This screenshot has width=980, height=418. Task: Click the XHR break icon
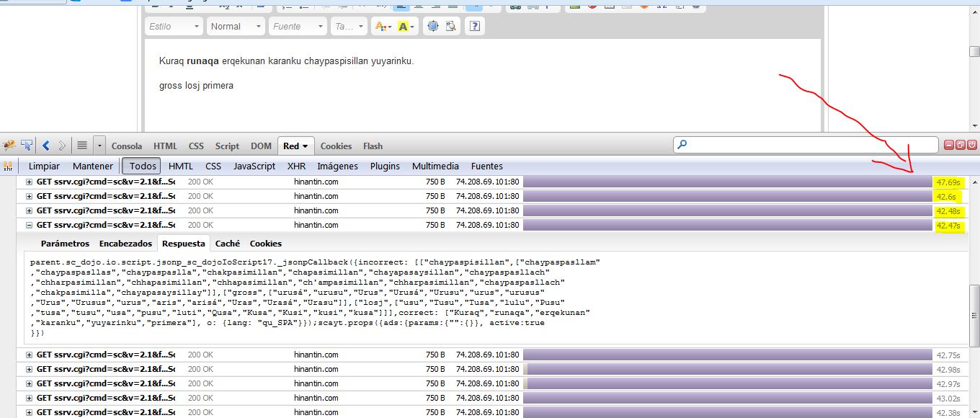(9, 166)
